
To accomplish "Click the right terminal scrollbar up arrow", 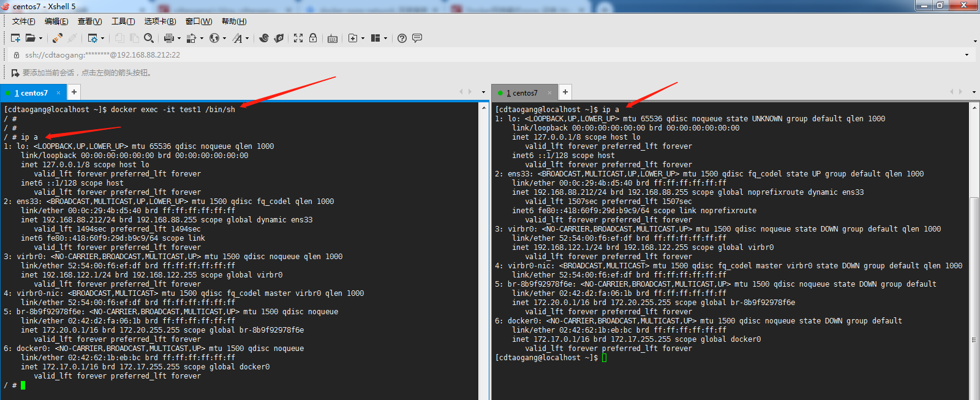I will [x=974, y=107].
